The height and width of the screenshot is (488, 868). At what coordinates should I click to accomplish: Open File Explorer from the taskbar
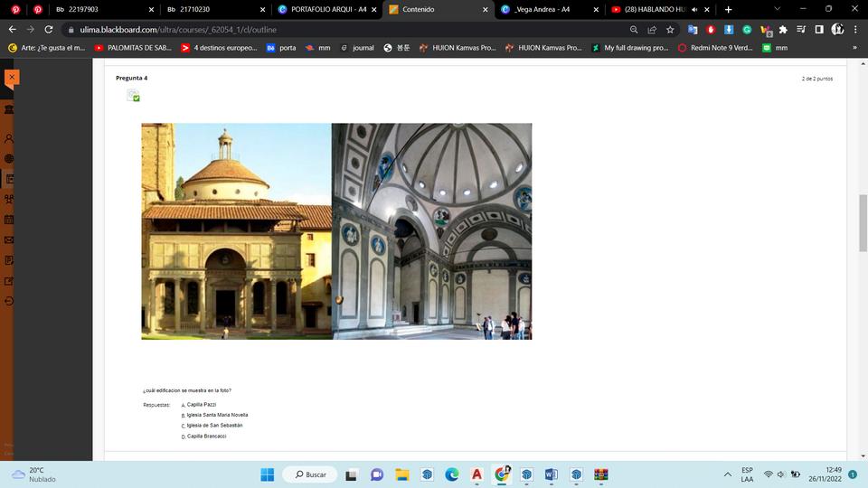(401, 474)
